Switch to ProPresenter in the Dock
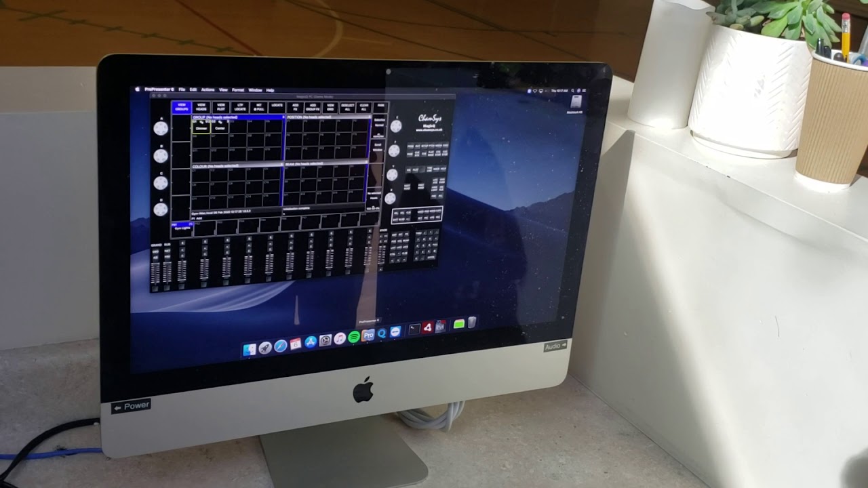 [x=368, y=335]
